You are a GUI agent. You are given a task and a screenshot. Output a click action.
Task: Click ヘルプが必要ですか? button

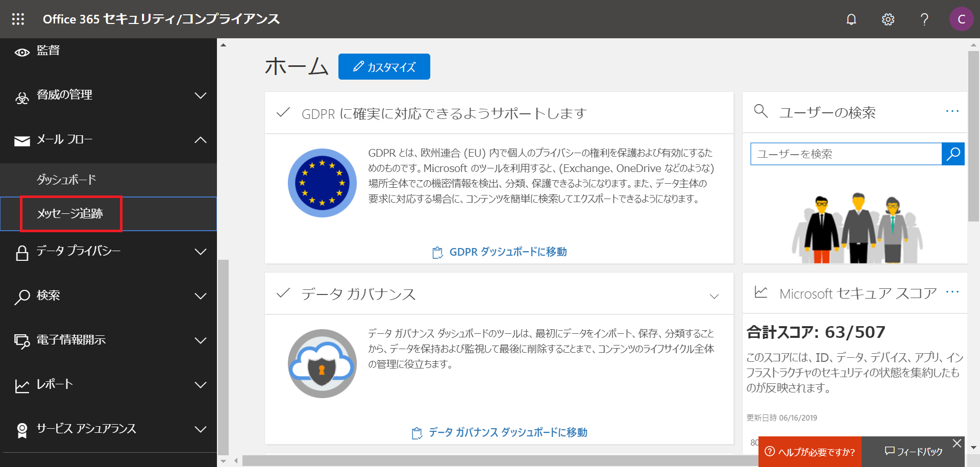[810, 452]
